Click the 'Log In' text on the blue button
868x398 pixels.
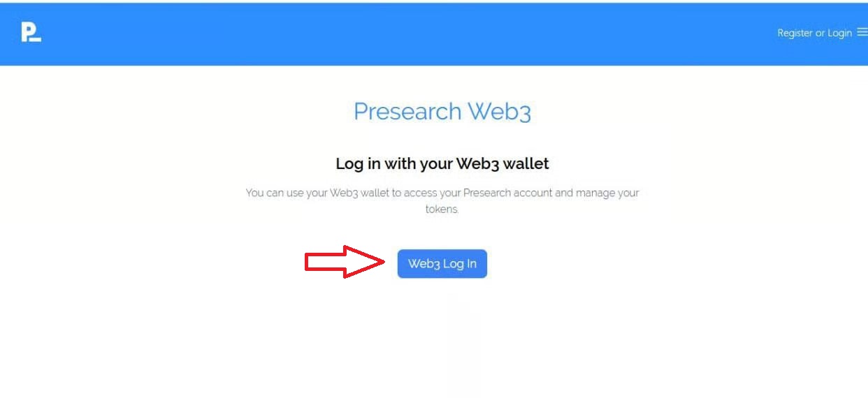pos(460,264)
